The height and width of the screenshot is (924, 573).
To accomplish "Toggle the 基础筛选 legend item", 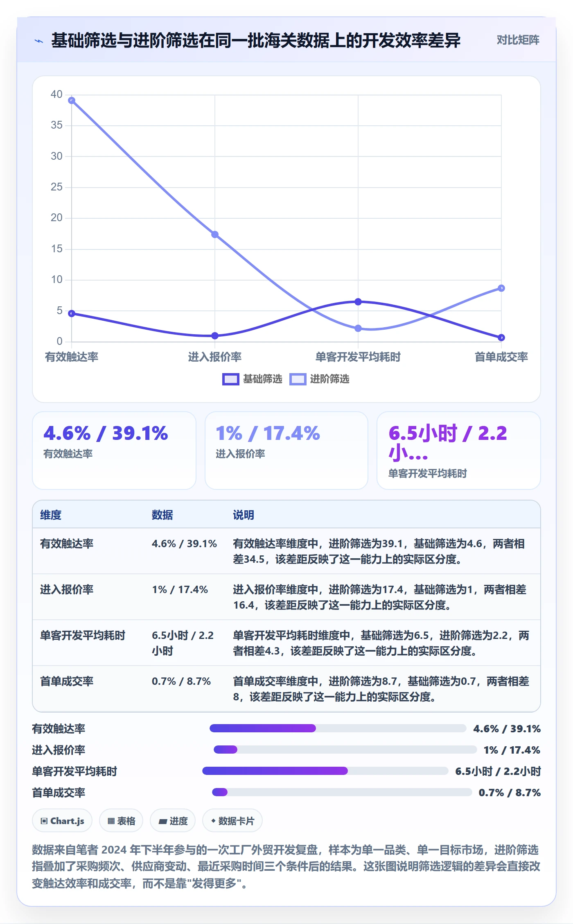I will click(x=253, y=379).
